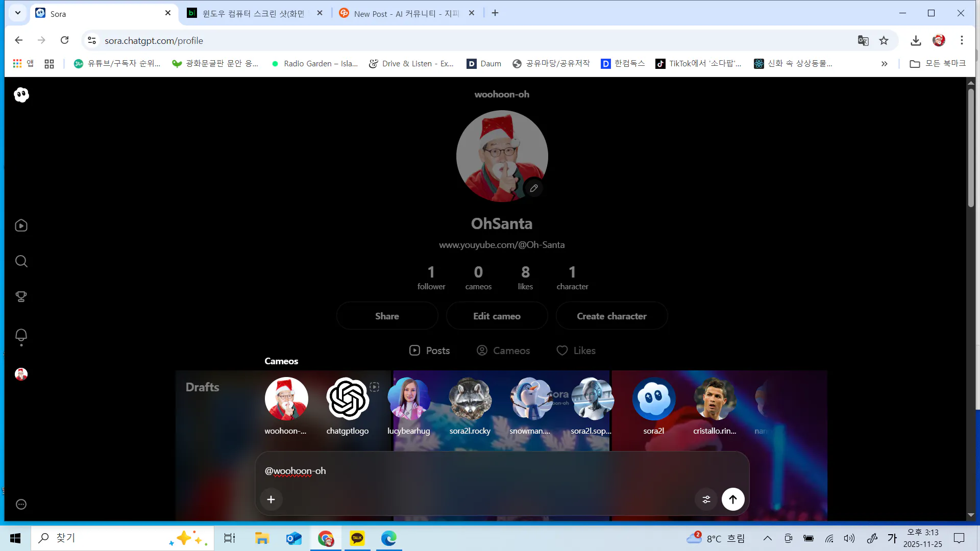This screenshot has width=980, height=551.
Task: Open the Chrome tab search dropdown
Action: tap(17, 13)
